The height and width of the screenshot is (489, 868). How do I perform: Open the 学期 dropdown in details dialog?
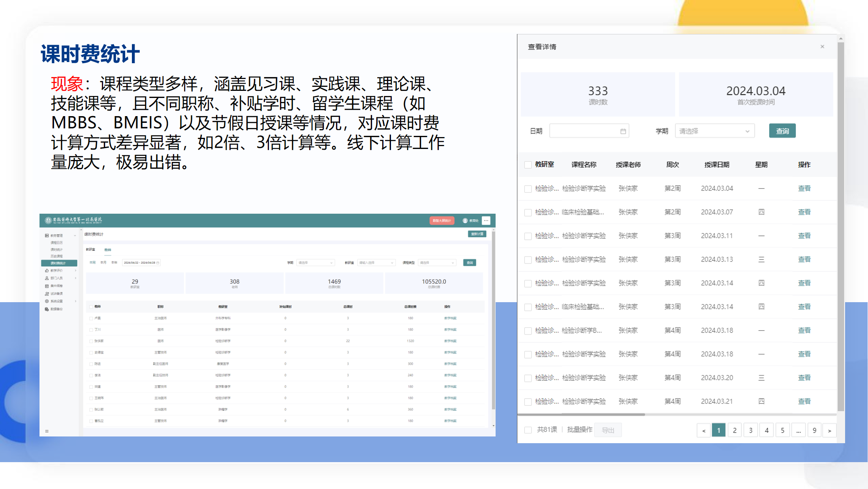point(714,131)
